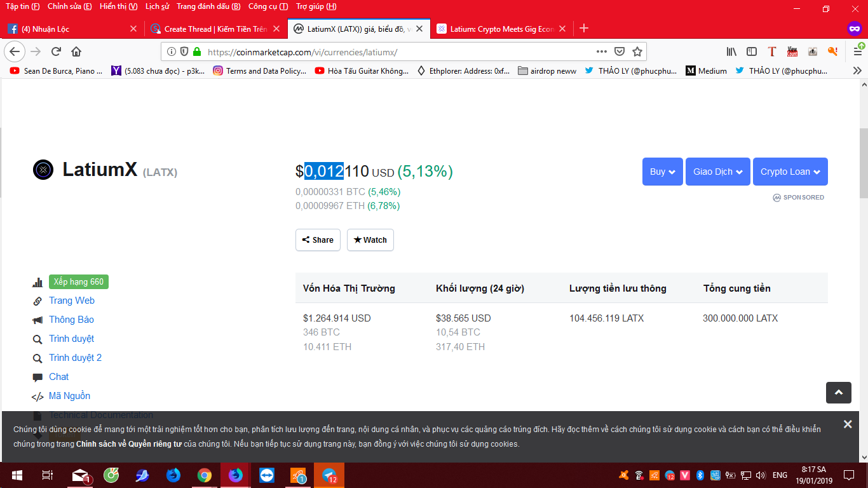The image size is (868, 488).
Task: Expand the Crypto Loan dropdown
Action: click(x=790, y=172)
